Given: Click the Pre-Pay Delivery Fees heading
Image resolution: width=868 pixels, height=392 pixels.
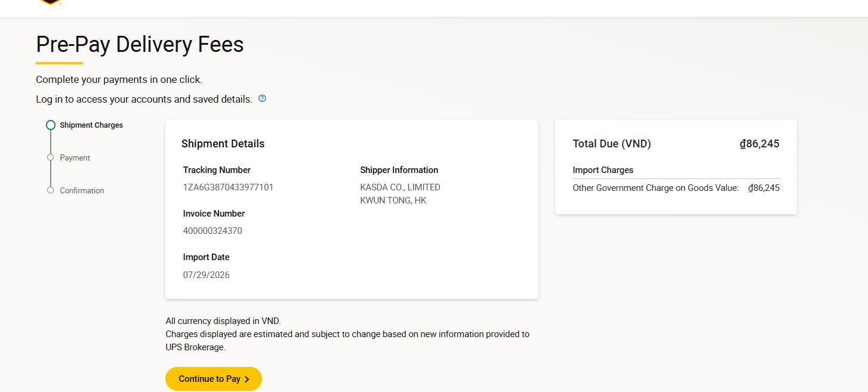Looking at the screenshot, I should tap(140, 45).
